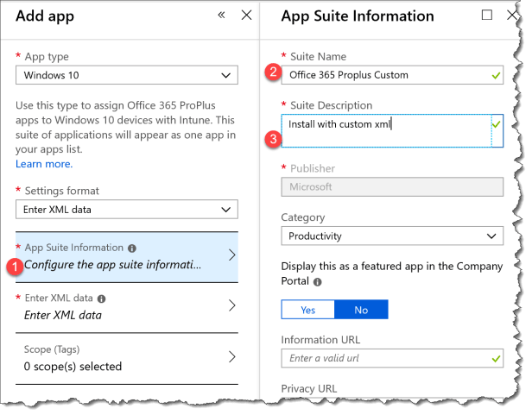This screenshot has width=532, height=415.
Task: Click the Information URL validation checkmark
Action: [x=496, y=359]
